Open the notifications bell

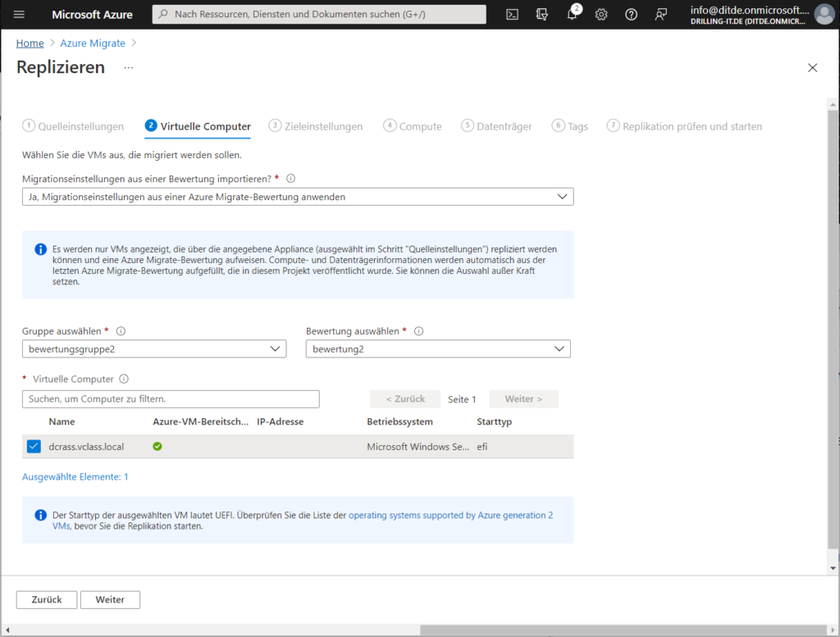[572, 14]
